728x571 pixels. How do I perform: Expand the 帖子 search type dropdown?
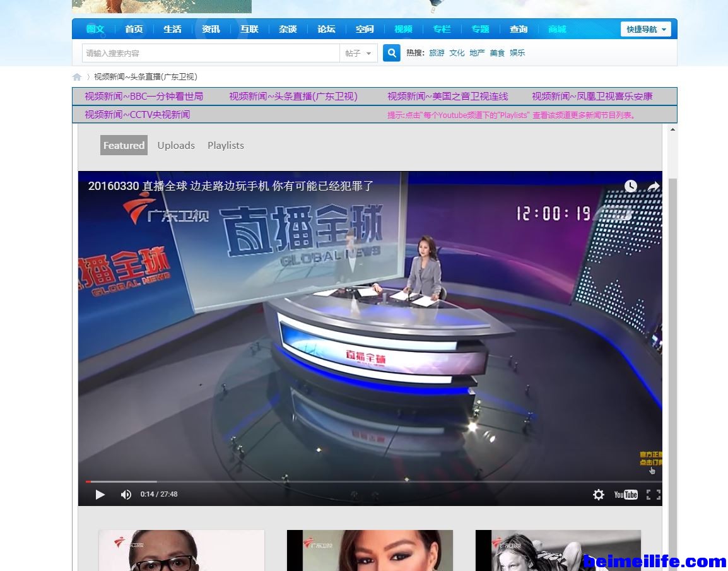tap(358, 54)
